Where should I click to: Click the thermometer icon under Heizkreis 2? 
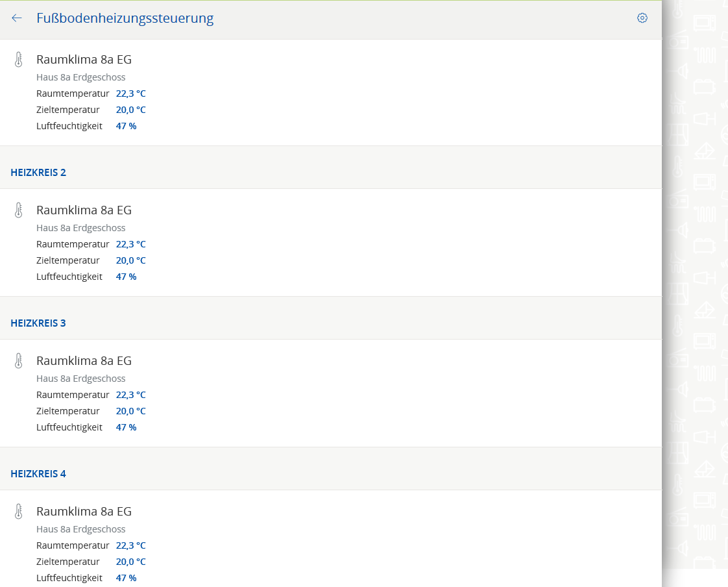click(18, 210)
